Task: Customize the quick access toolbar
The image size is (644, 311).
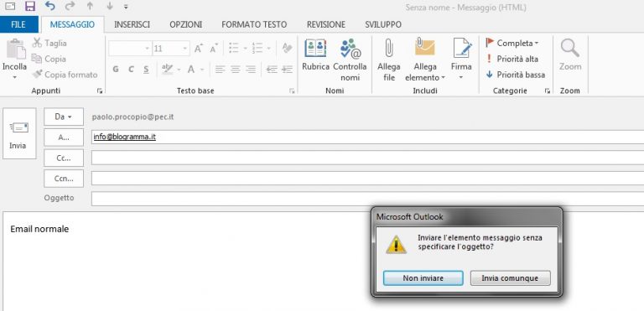Action: tap(126, 7)
